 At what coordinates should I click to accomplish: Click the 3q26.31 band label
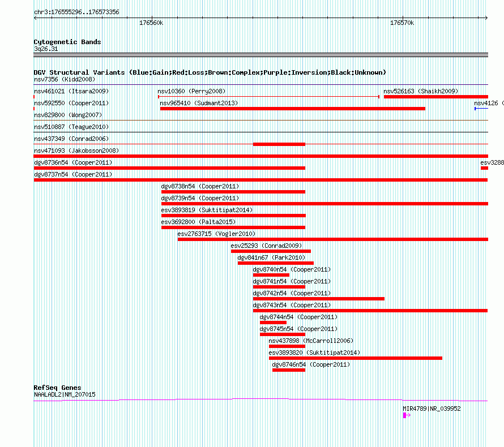click(46, 49)
